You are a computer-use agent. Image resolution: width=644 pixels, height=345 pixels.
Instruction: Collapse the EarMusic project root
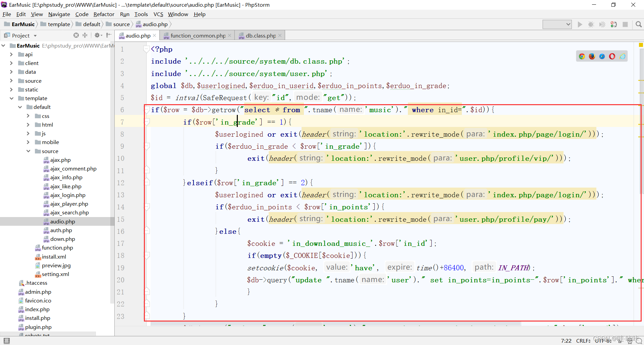(3, 46)
